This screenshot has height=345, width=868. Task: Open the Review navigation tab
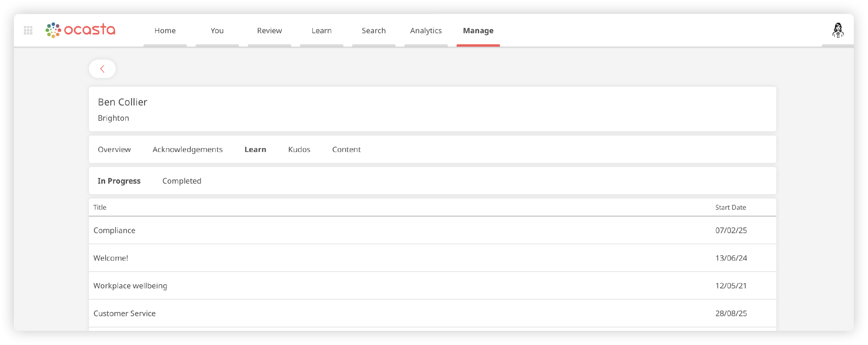click(269, 31)
